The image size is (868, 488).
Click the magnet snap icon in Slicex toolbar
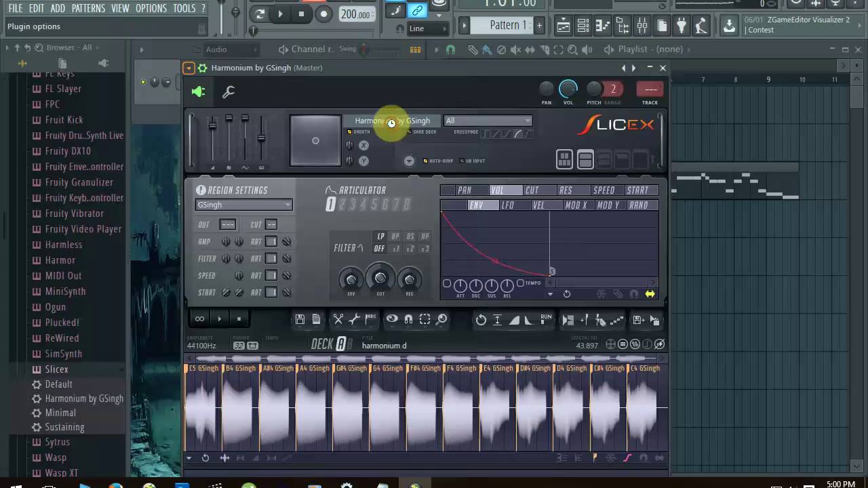point(408,319)
